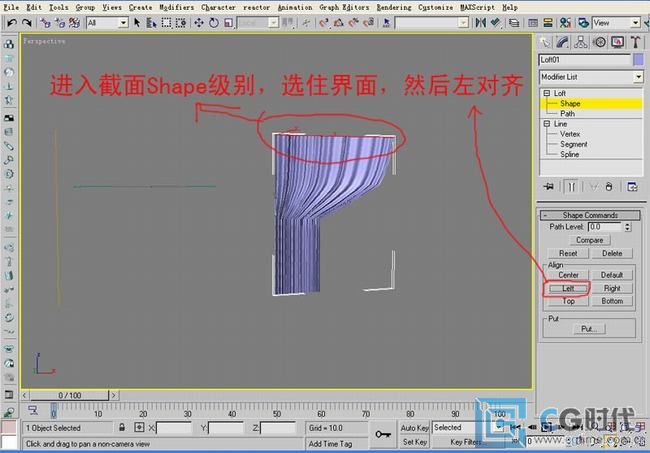Viewport: 650px width, 453px height.
Task: Click the Reset button
Action: [x=568, y=253]
